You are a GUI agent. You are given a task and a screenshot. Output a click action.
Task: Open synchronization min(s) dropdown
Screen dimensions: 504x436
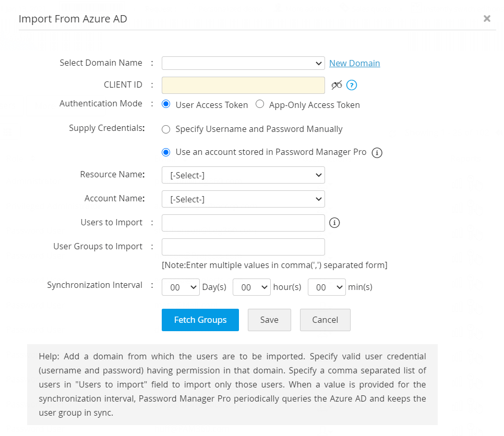click(x=327, y=287)
